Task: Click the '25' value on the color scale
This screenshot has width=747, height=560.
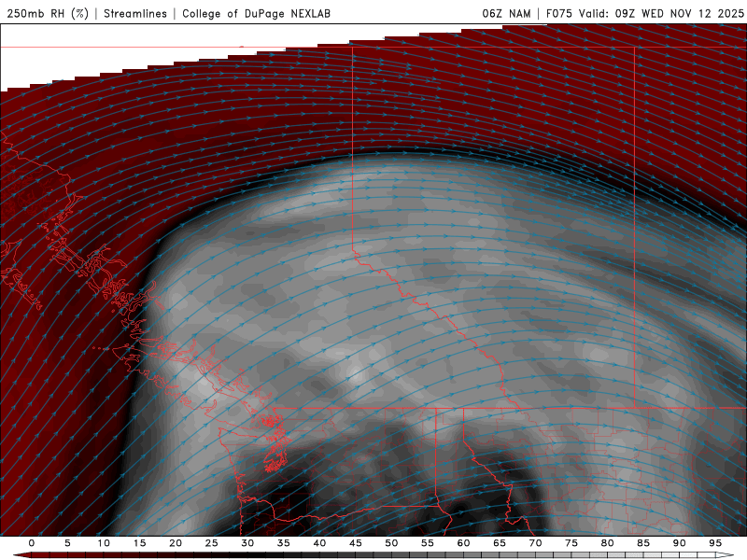Action: [212, 543]
